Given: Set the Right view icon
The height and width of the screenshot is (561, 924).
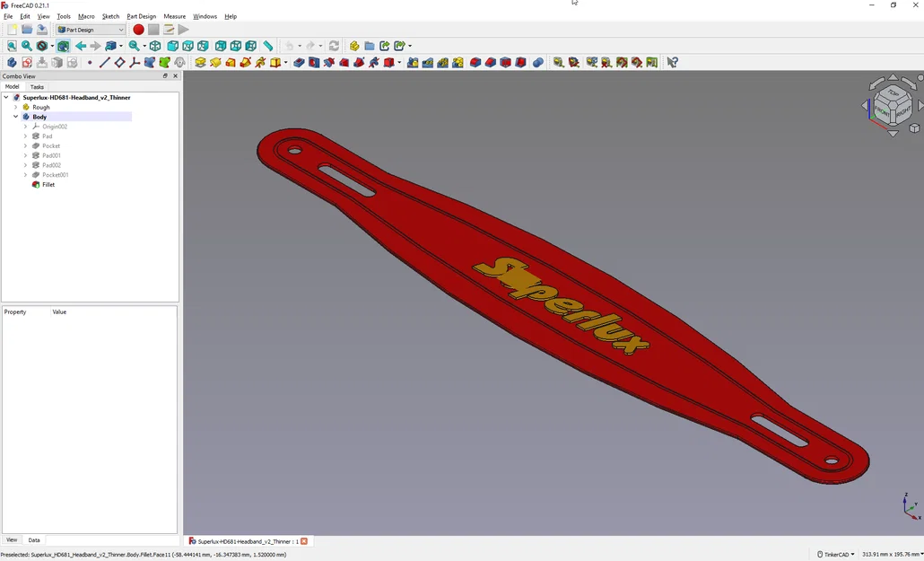Looking at the screenshot, I should [x=203, y=46].
